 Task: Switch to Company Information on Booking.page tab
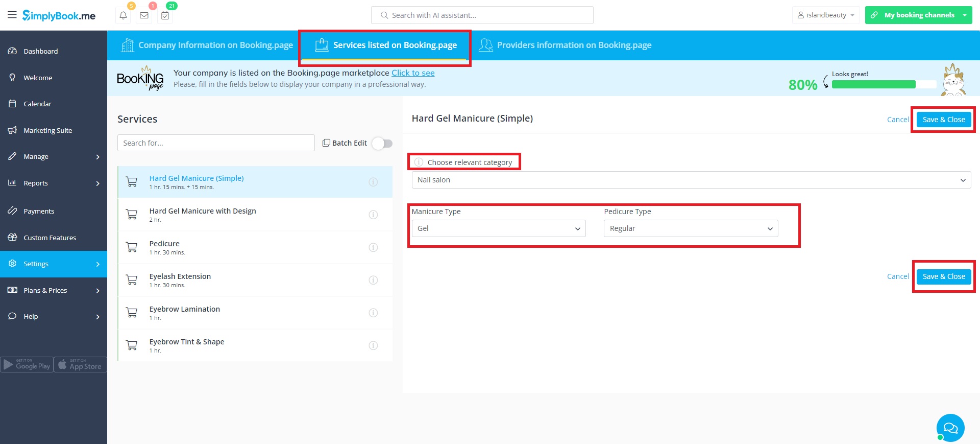[x=207, y=45]
